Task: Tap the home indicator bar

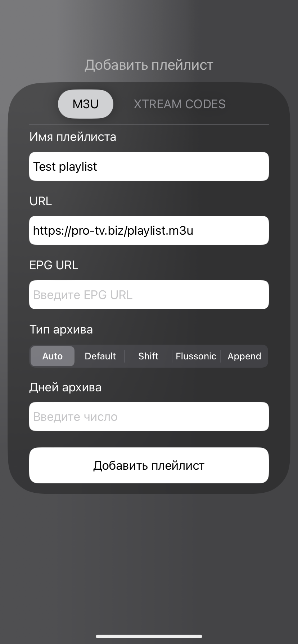Action: click(149, 636)
